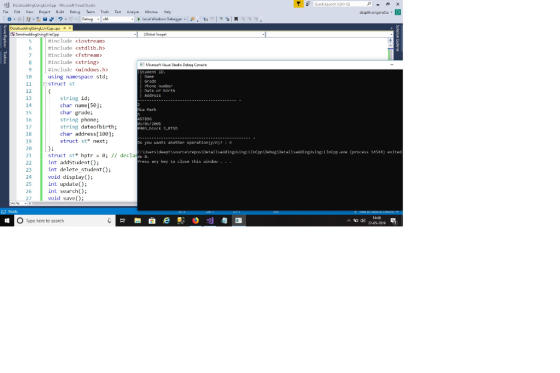Click the taskbar search microphone icon
Screen dimensions: 560x373
click(109, 221)
